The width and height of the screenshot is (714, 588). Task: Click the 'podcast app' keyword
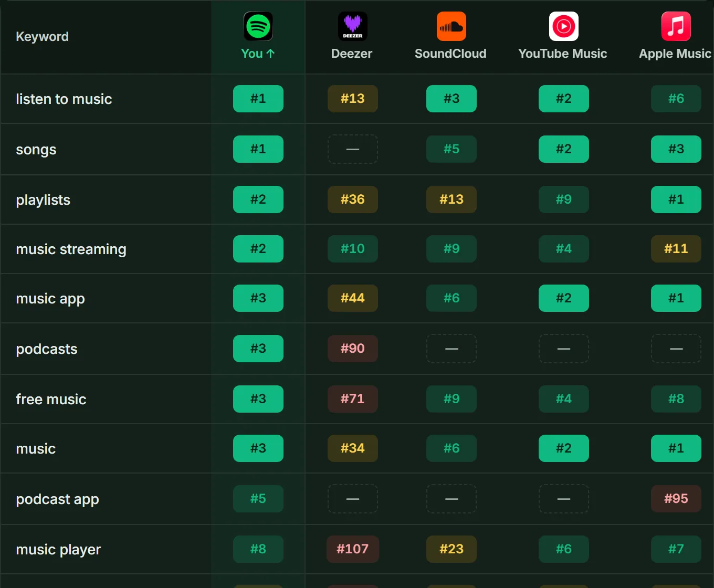click(x=58, y=499)
